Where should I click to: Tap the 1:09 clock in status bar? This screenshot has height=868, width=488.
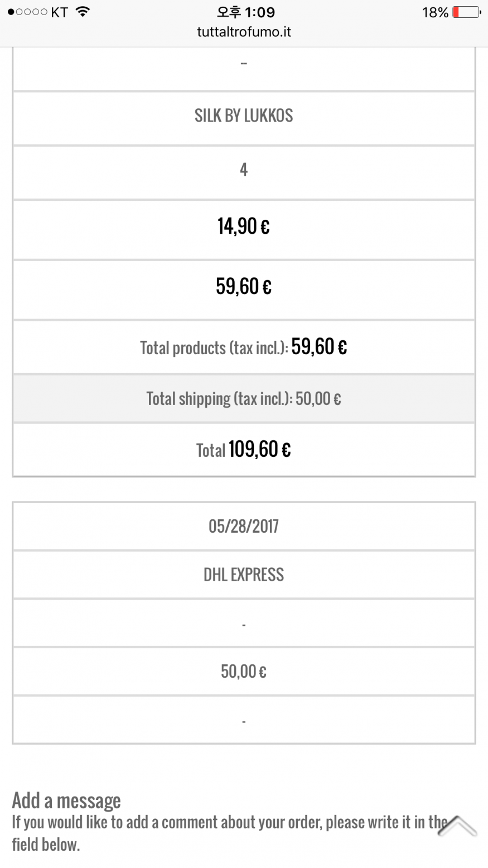(246, 12)
